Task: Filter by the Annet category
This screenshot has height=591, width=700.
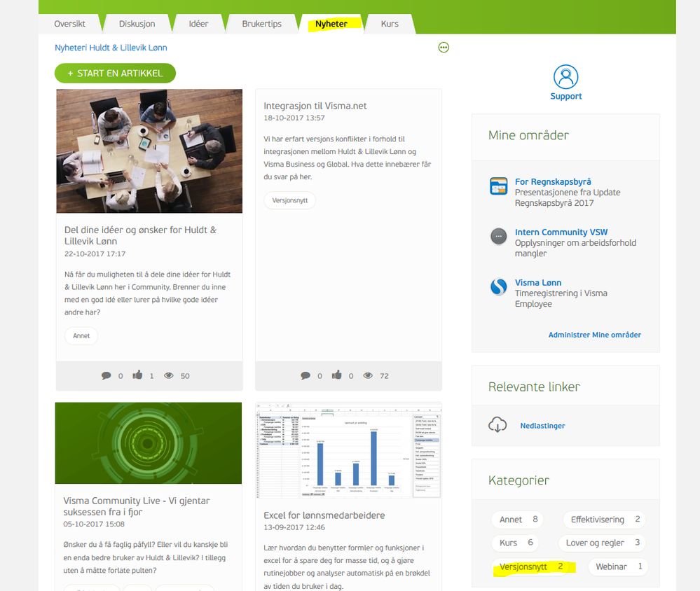Action: (517, 519)
